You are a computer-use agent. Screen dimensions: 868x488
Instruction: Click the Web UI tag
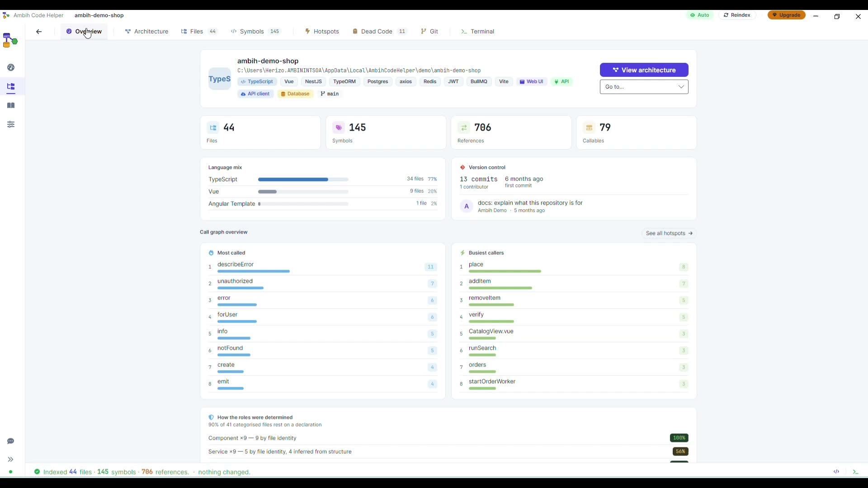click(x=531, y=82)
